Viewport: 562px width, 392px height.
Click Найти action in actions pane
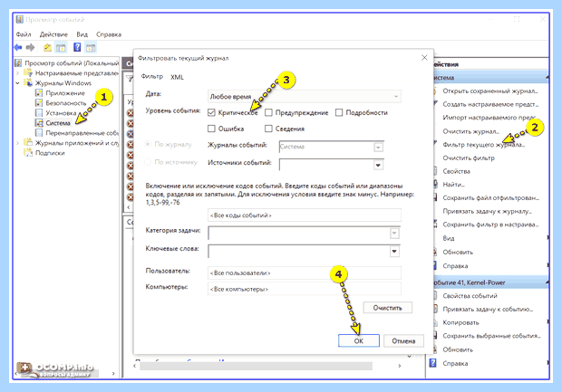[454, 185]
